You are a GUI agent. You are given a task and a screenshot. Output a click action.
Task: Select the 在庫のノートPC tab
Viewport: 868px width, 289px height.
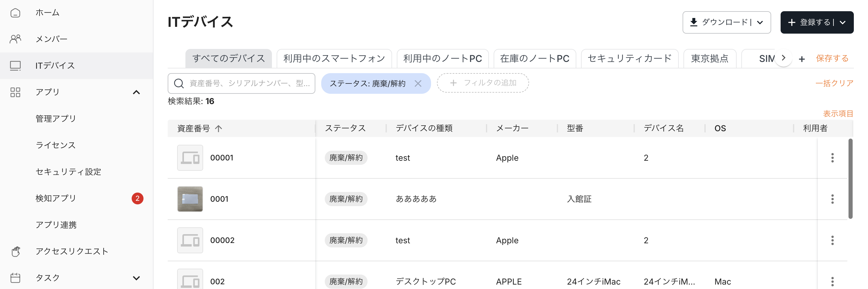click(534, 59)
